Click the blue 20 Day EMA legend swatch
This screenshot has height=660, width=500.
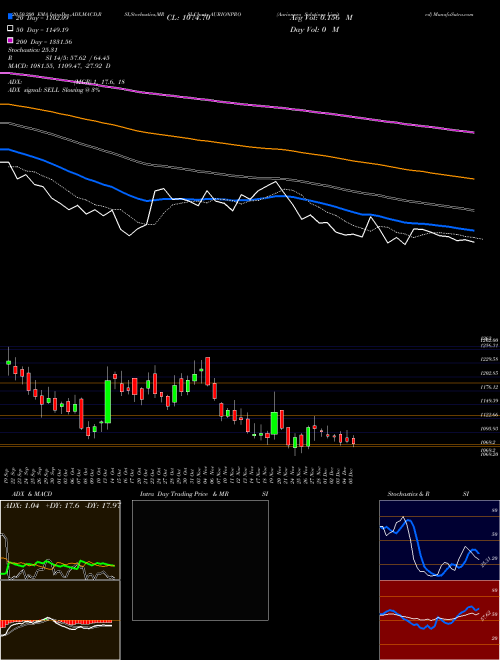coord(10,17)
